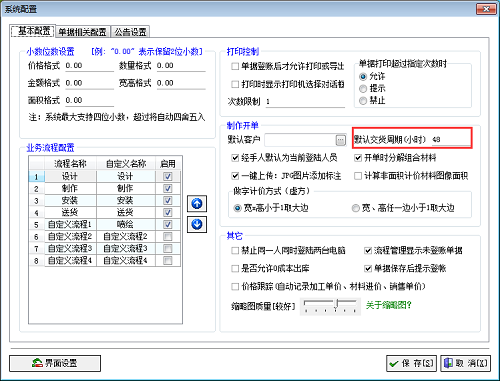Click the blue move-up arrow icon

click(197, 204)
